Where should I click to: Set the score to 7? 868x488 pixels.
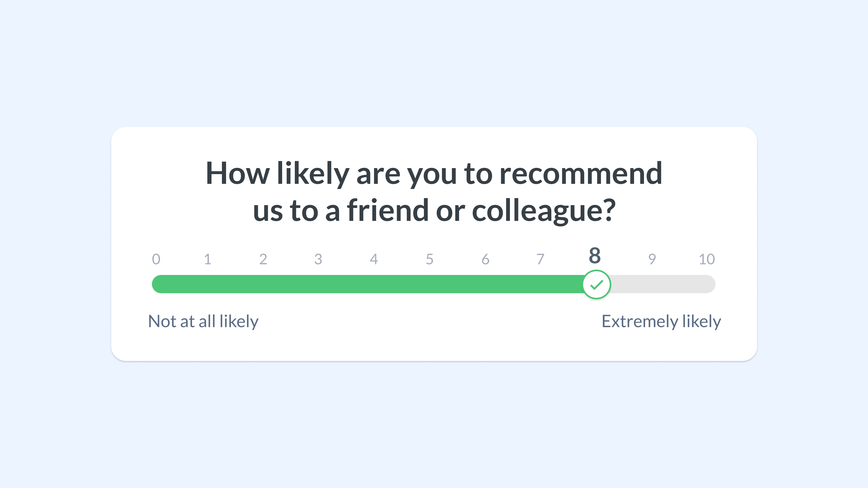(x=540, y=259)
